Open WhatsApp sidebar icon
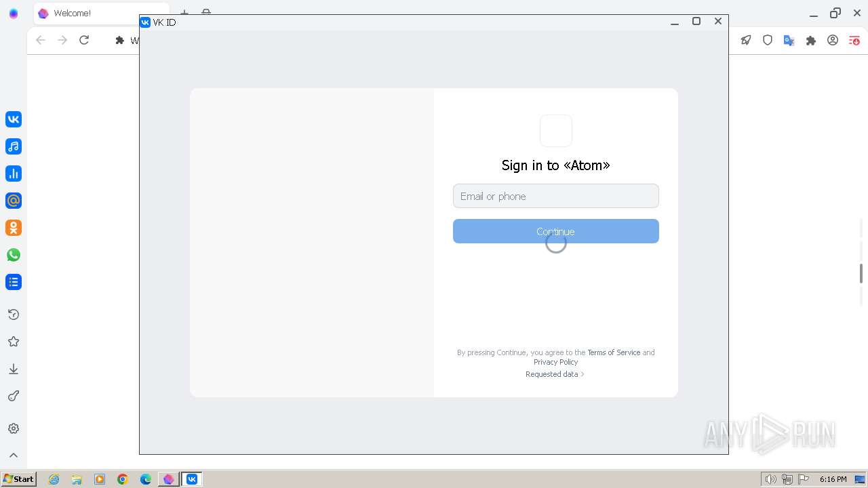 coord(14,255)
